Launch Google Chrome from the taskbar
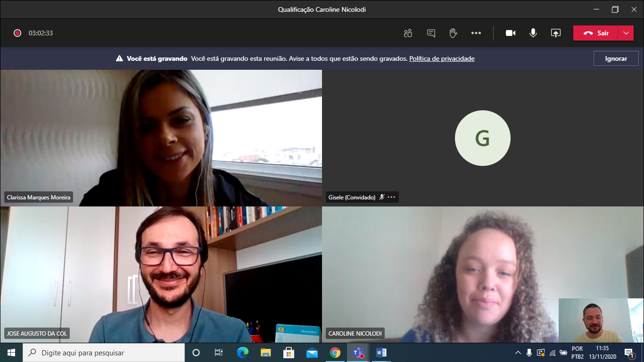644x362 pixels. coord(335,353)
